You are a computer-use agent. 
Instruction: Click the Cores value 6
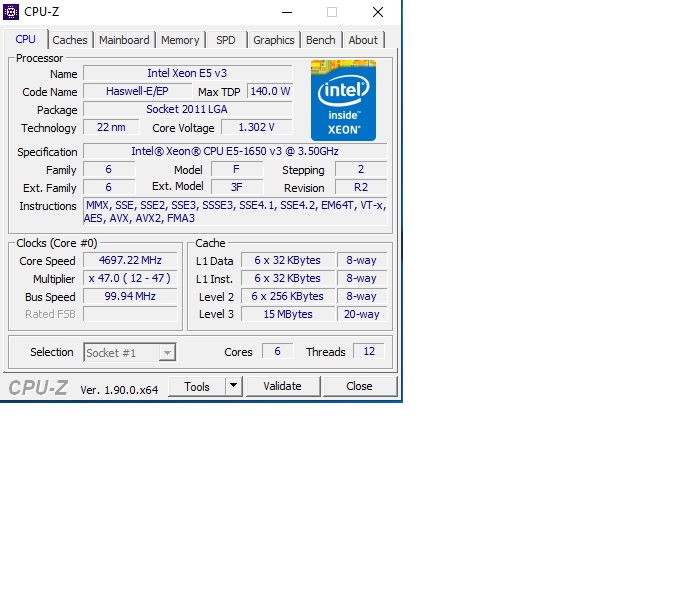(x=277, y=351)
